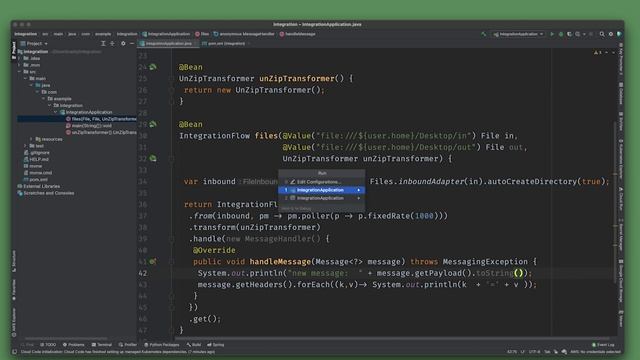Click the Project panel options gear icon
640x360 pixels.
[x=123, y=43]
